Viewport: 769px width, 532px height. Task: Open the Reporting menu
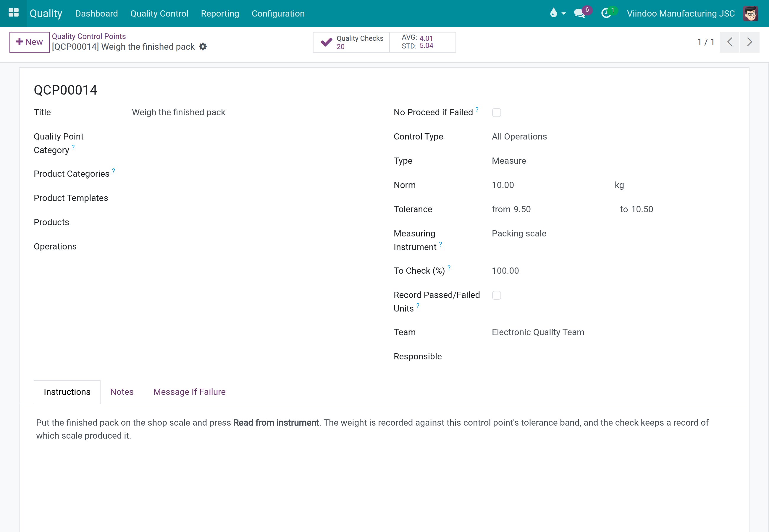[220, 13]
